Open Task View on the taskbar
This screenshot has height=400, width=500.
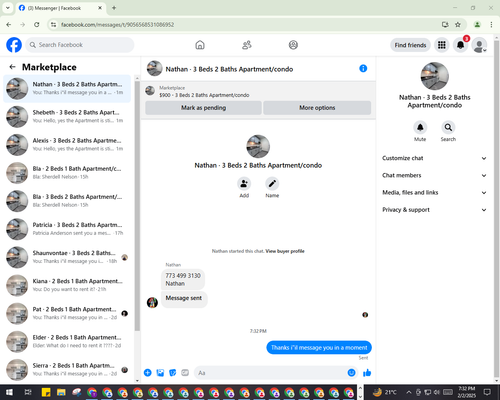(x=28, y=392)
